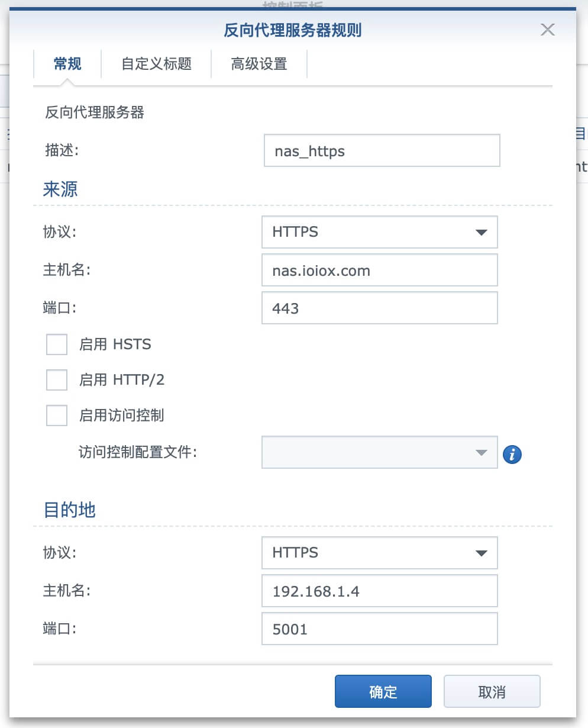Screen dimensions: 588x728
Task: Enable the 启用 HSTS checkbox
Action: (x=57, y=344)
